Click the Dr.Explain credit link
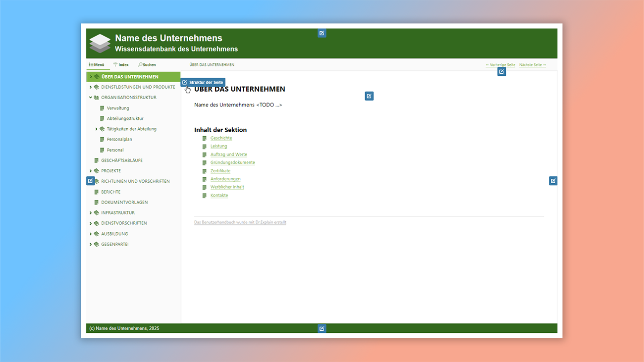This screenshot has width=644, height=362. 240,222
